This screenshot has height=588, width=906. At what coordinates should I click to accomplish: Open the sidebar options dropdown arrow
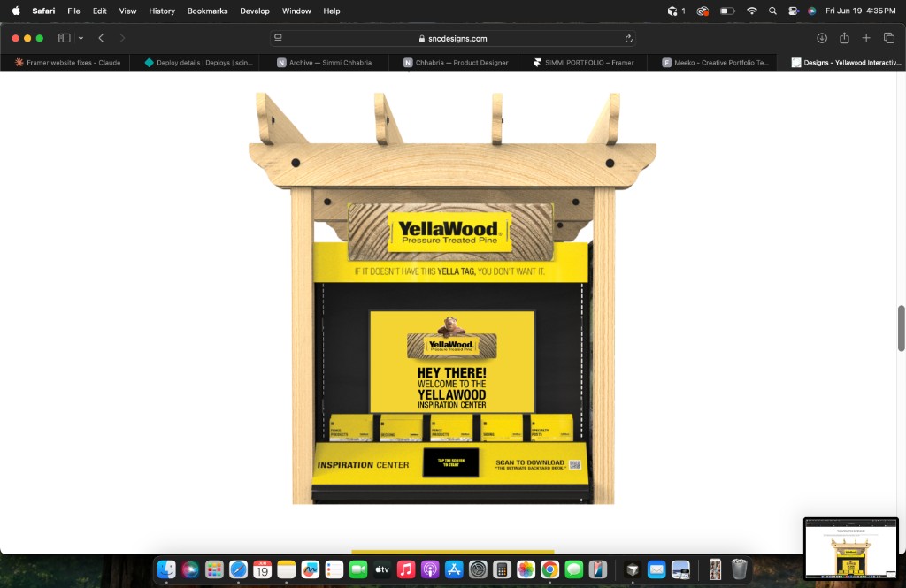(81, 38)
